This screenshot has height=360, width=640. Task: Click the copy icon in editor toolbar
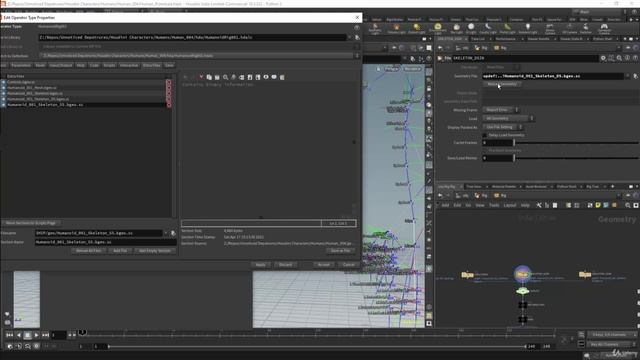[x=209, y=77]
